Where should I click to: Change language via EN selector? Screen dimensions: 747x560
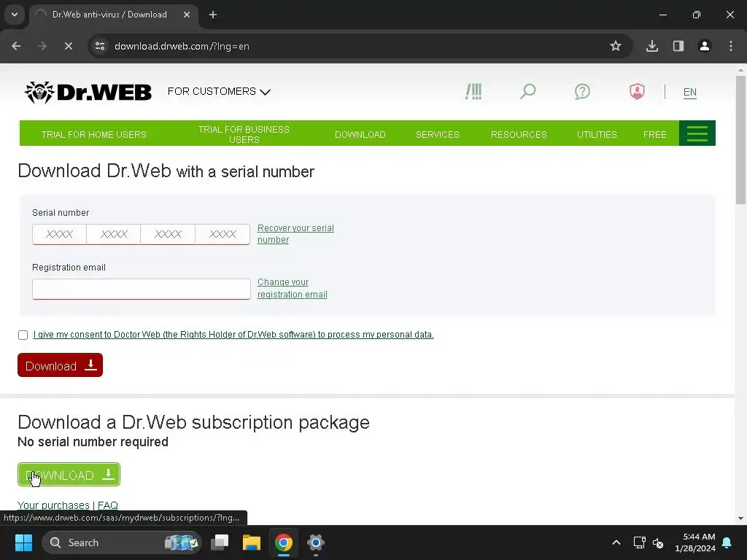pos(690,92)
